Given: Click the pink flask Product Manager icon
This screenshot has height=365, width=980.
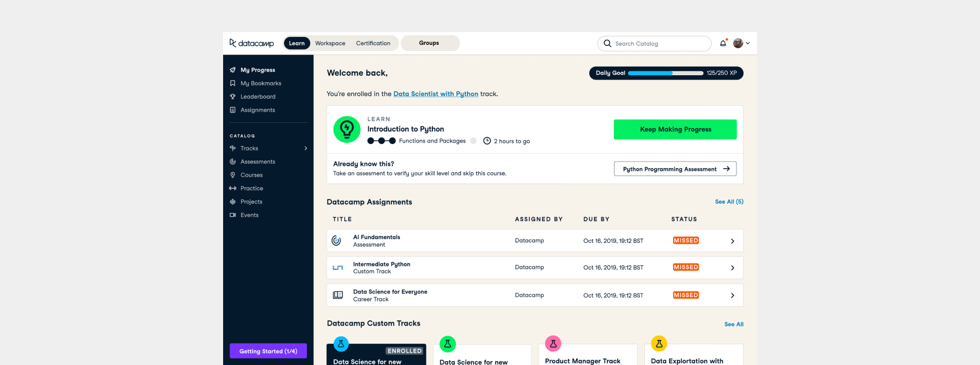Looking at the screenshot, I should coord(553,344).
